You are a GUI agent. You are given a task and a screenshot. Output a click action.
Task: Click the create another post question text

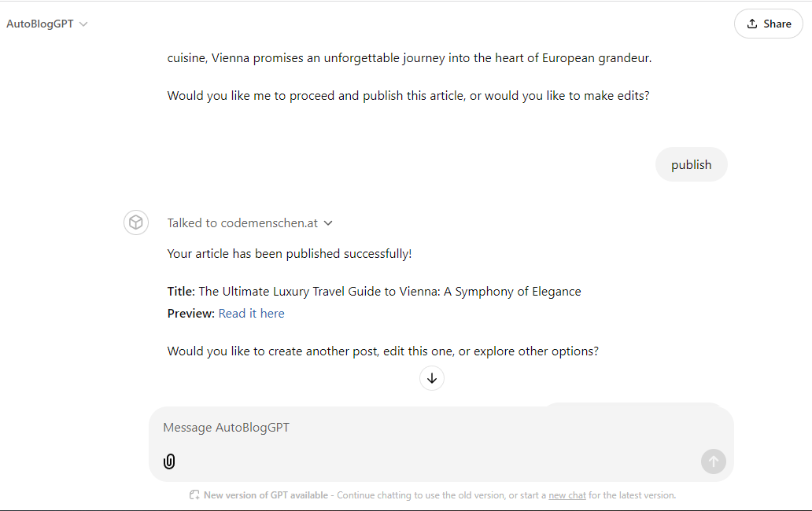[382, 351]
